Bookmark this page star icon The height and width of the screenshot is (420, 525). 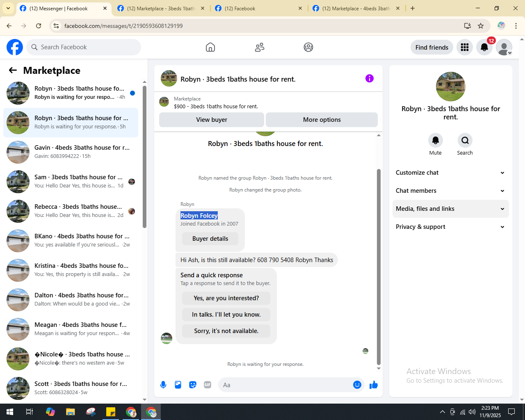click(481, 26)
